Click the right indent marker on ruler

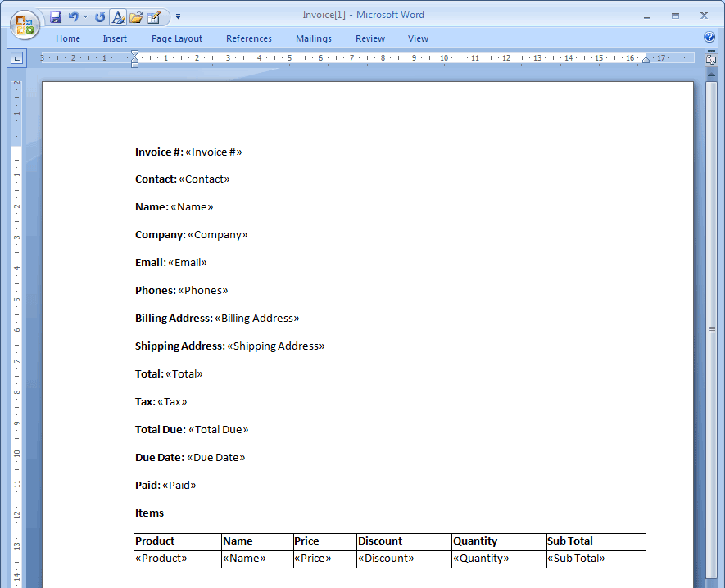pyautogui.click(x=646, y=59)
